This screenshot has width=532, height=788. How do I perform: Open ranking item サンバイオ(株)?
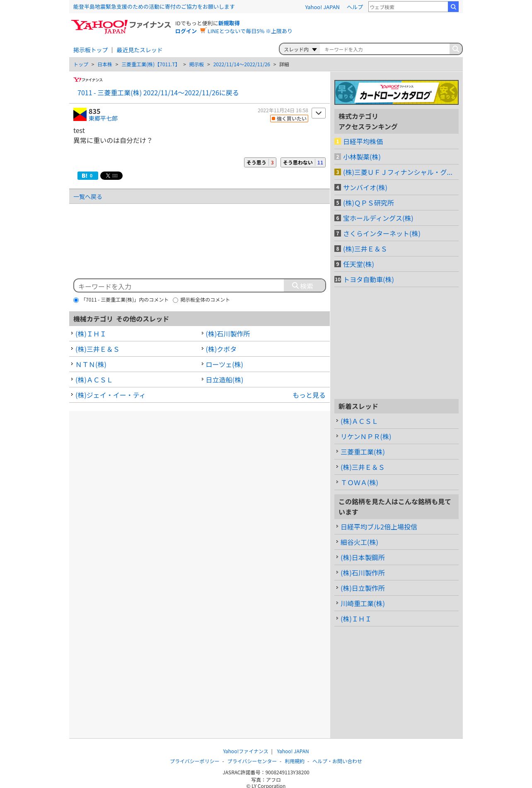pos(365,188)
